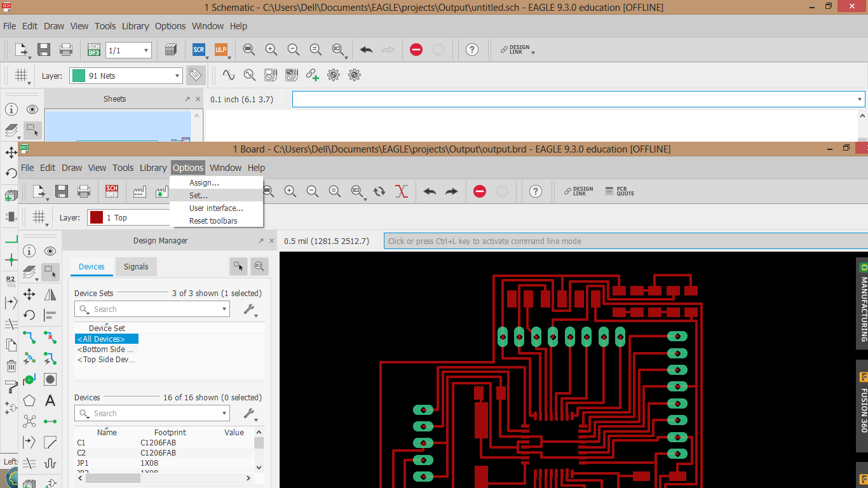Select the Ripup tool with red X
This screenshot has width=868, height=488.
pyautogui.click(x=50, y=337)
